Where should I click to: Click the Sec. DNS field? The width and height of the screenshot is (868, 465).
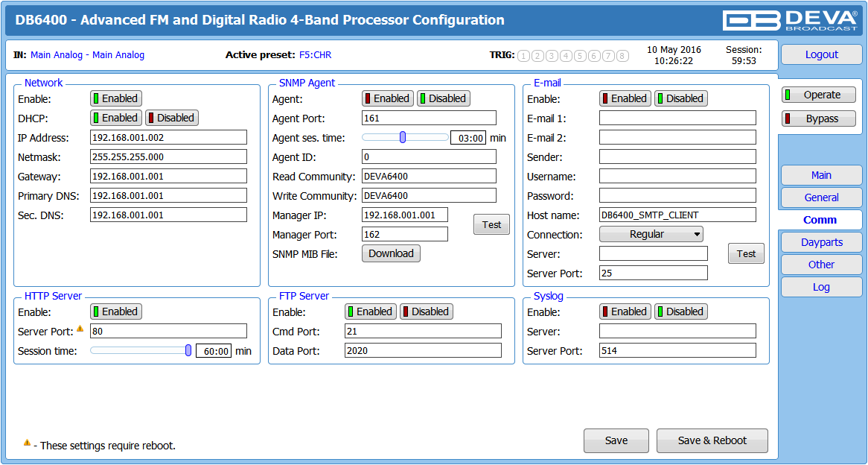[168, 215]
